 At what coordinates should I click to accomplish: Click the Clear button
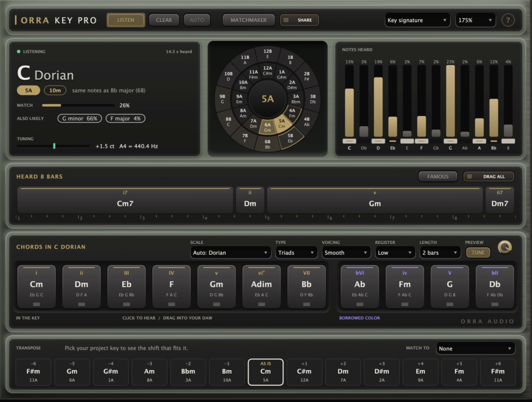pyautogui.click(x=164, y=20)
